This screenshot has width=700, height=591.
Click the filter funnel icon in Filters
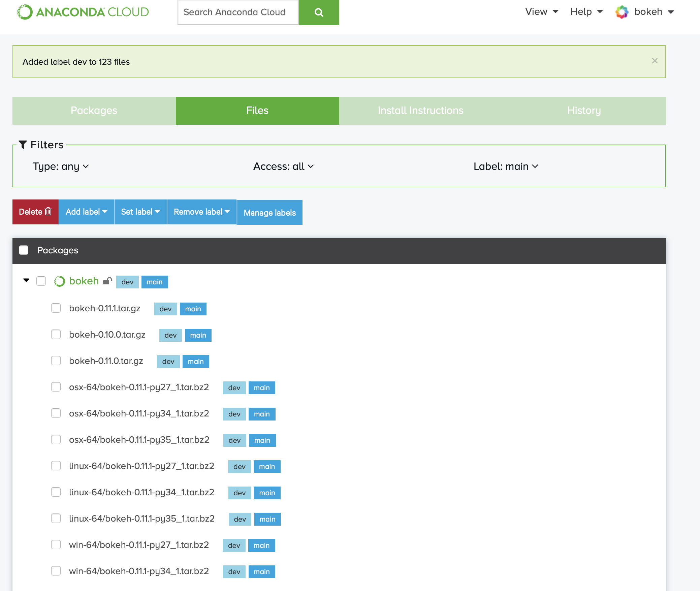(x=23, y=144)
